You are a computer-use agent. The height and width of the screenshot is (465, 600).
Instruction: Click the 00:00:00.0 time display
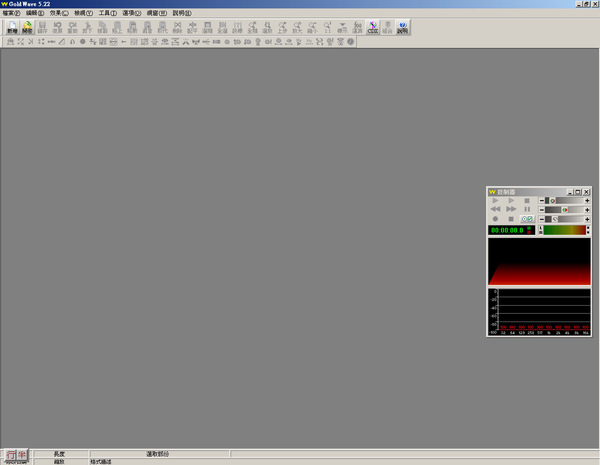point(512,230)
